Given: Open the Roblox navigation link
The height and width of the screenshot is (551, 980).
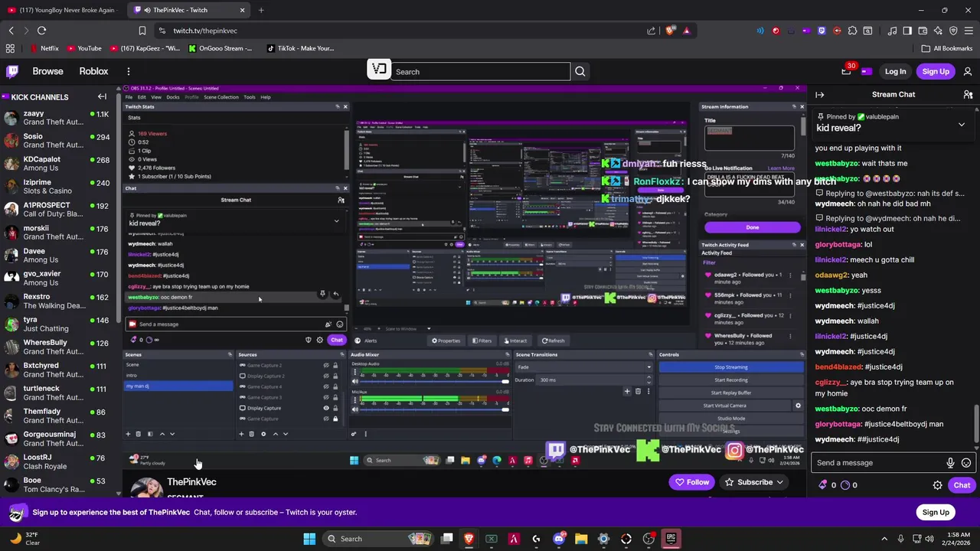Looking at the screenshot, I should click(x=93, y=71).
